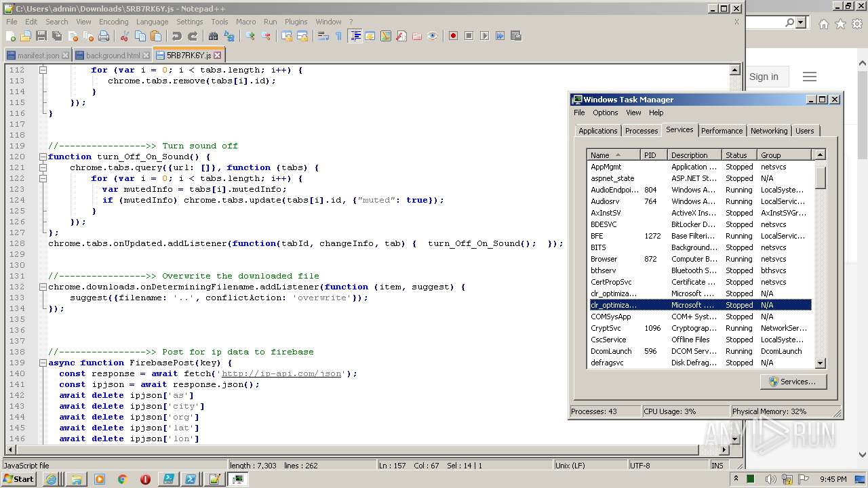The width and height of the screenshot is (868, 488).
Task: Open Task Manager View menu
Action: click(x=633, y=113)
